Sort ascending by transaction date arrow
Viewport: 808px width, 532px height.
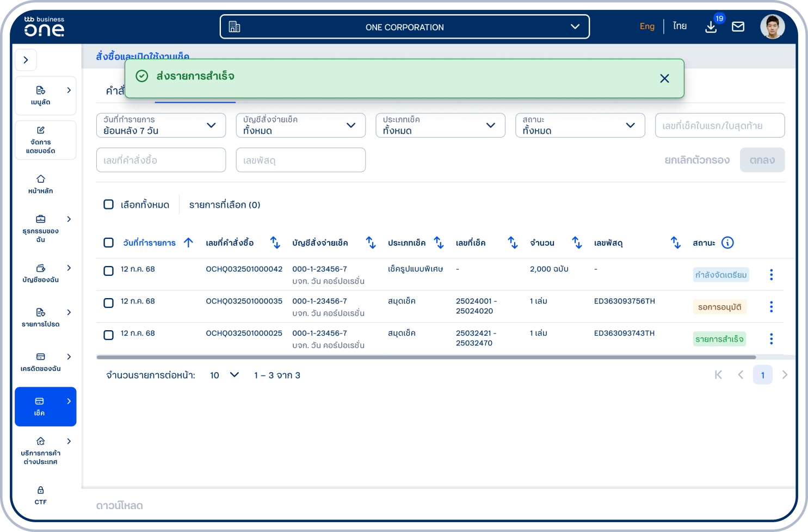pos(188,243)
